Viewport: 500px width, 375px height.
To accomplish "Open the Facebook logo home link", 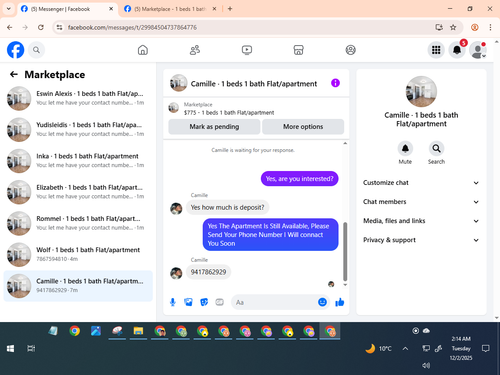I will pos(16,50).
